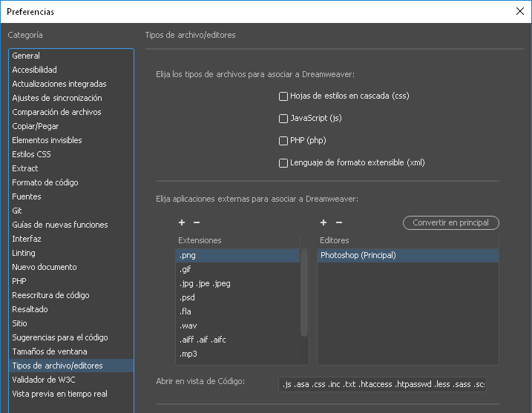Choose Sugerencias para el código category
Screen dimensions: 532x413
pyautogui.click(x=71, y=337)
